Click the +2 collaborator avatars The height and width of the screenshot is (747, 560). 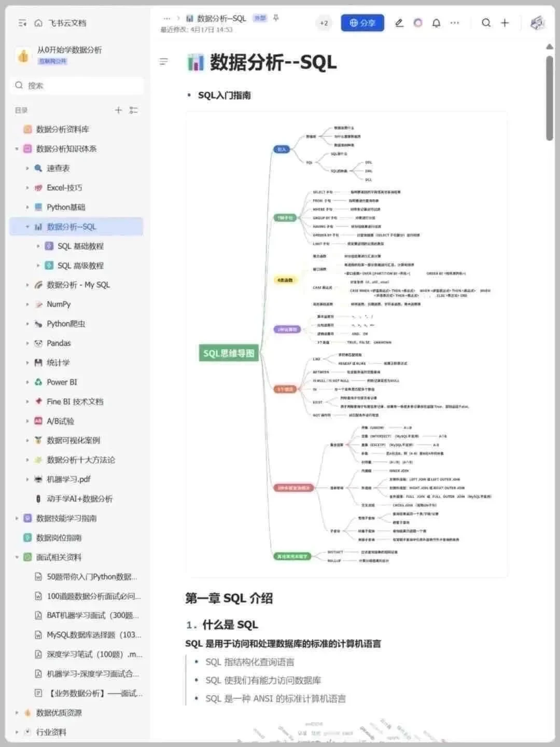point(324,23)
